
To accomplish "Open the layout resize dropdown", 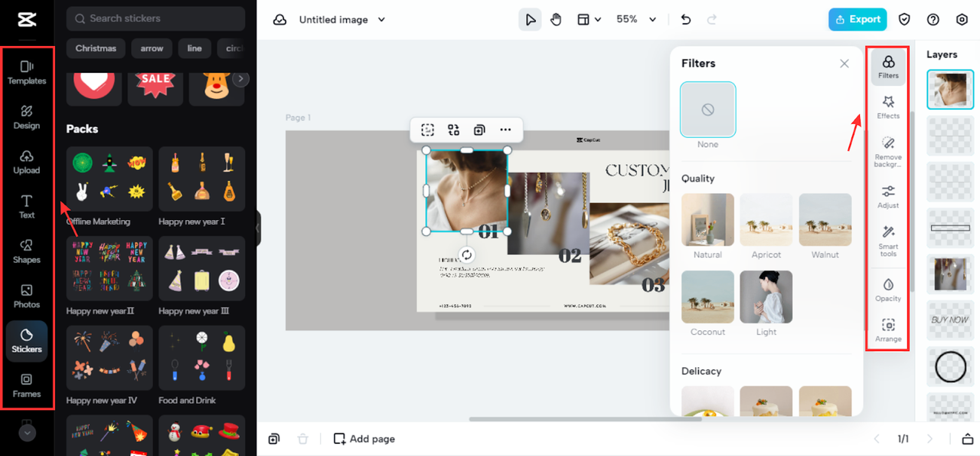I will coord(589,19).
